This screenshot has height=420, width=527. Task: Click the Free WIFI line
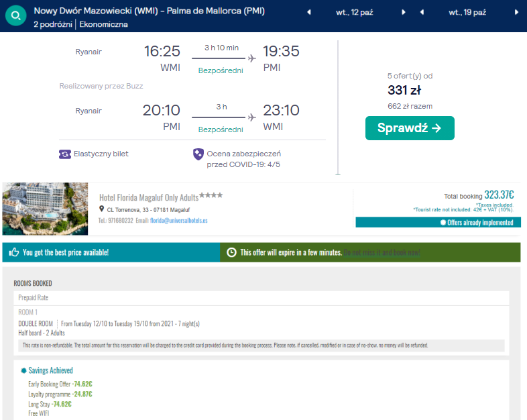point(38,413)
